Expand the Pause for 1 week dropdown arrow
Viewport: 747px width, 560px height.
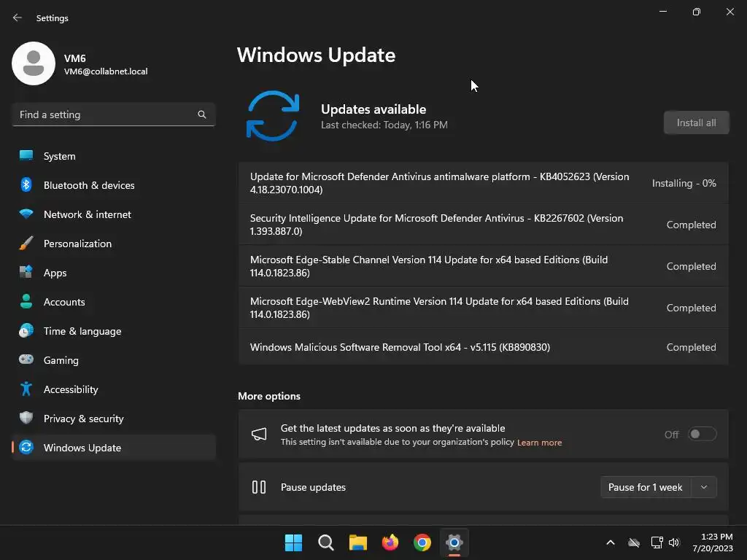[x=704, y=487]
